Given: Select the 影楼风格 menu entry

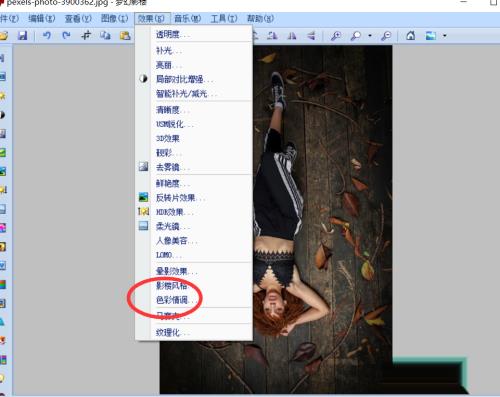Looking at the screenshot, I should (194, 285).
